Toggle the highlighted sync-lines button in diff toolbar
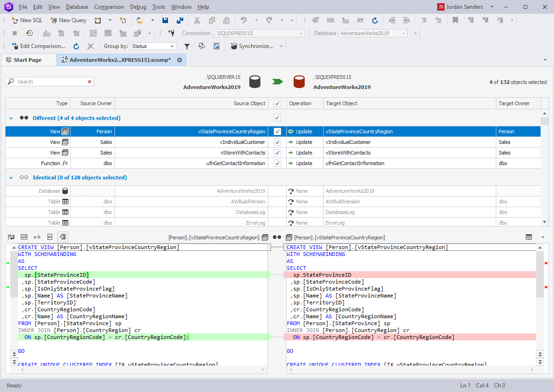The width and height of the screenshot is (554, 392). 63,237
